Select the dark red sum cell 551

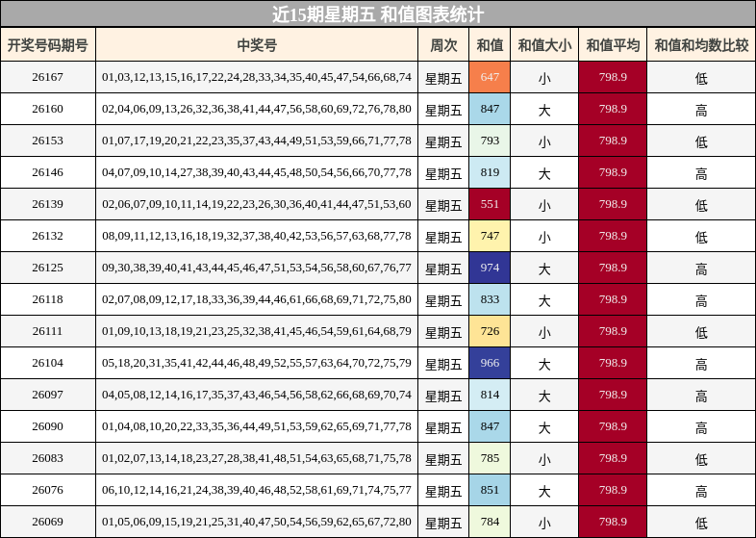pyautogui.click(x=490, y=204)
